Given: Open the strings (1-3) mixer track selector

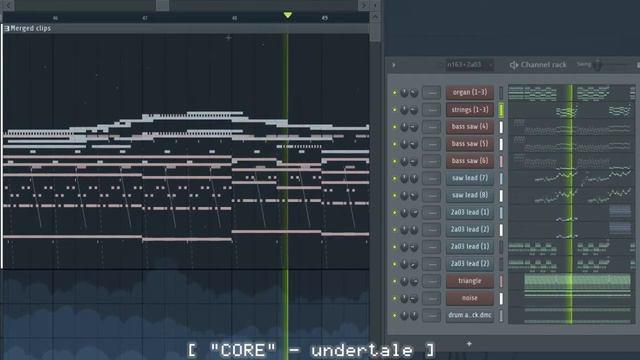Looking at the screenshot, I should pos(431,110).
